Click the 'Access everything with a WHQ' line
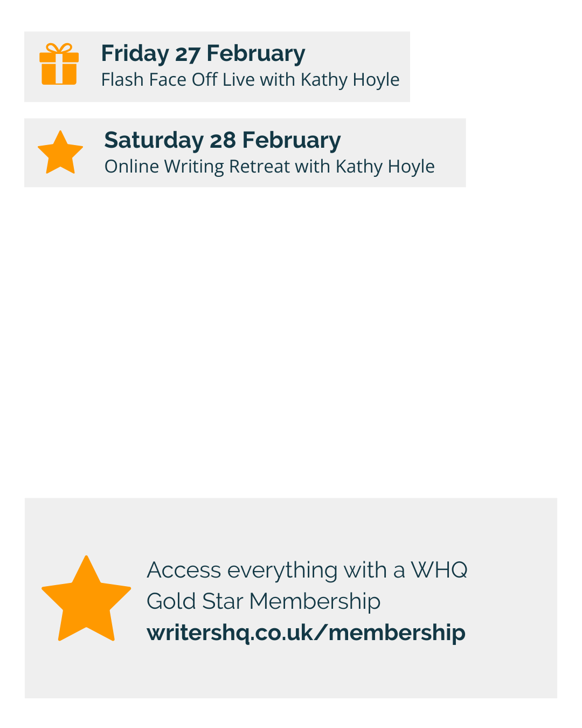 pos(307,570)
